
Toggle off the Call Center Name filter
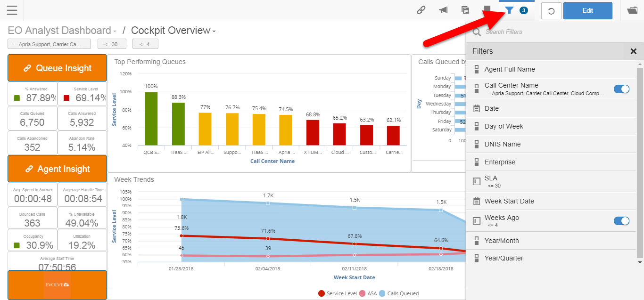(621, 89)
